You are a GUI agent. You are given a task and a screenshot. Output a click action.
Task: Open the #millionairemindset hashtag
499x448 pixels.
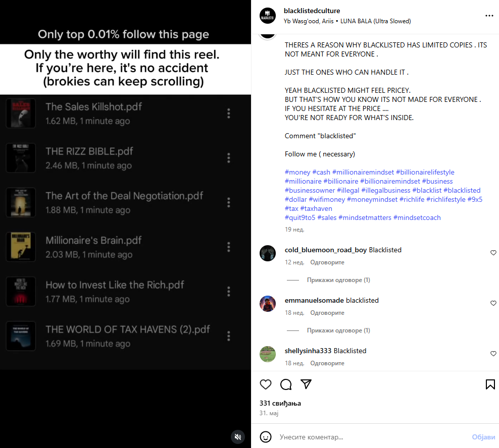[363, 173]
